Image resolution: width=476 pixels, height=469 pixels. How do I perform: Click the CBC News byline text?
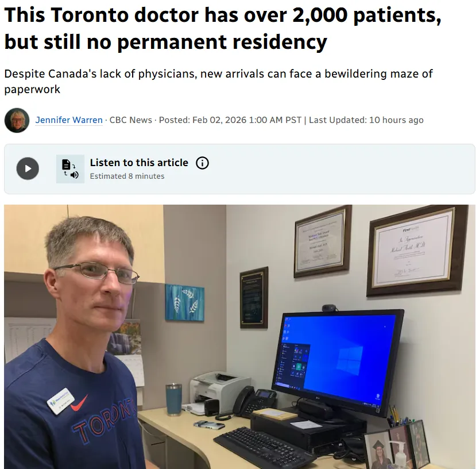130,120
